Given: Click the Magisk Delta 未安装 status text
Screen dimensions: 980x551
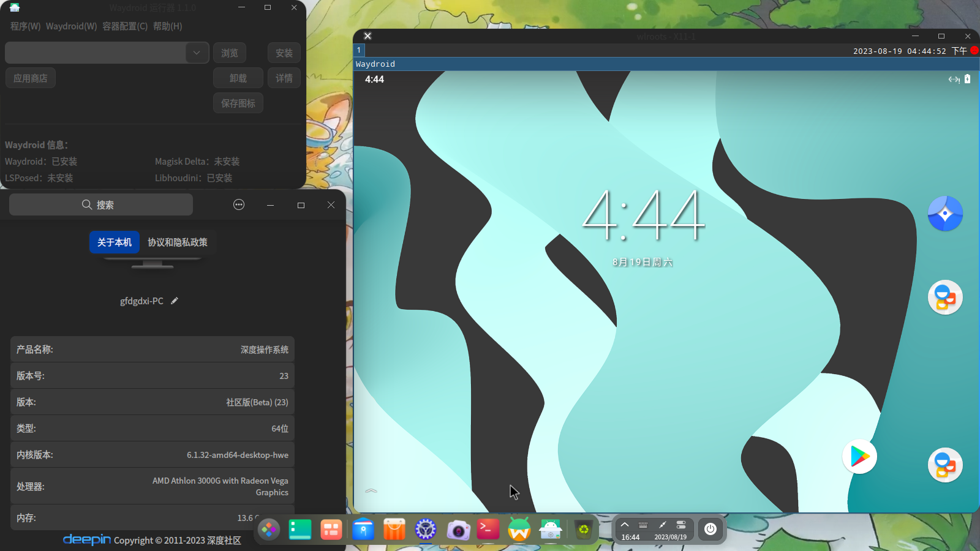Looking at the screenshot, I should click(197, 161).
